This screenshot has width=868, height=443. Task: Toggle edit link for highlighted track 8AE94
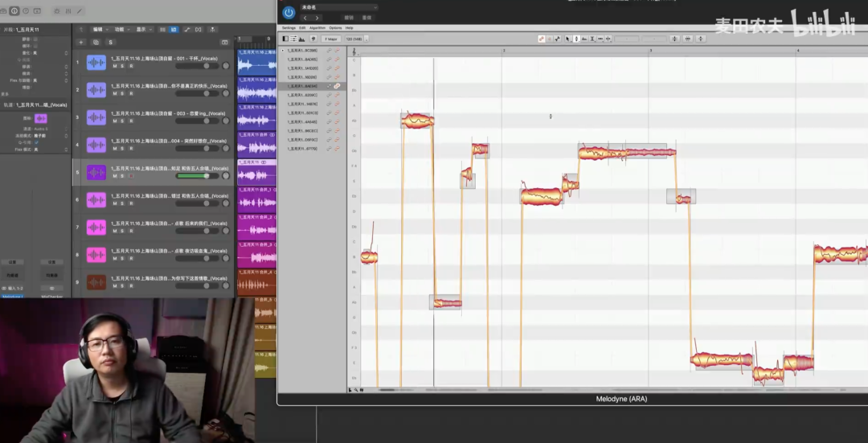337,86
